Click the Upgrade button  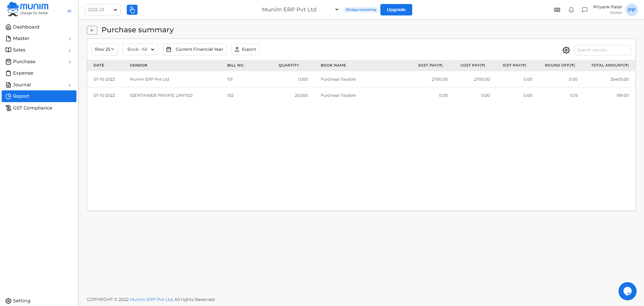click(396, 10)
